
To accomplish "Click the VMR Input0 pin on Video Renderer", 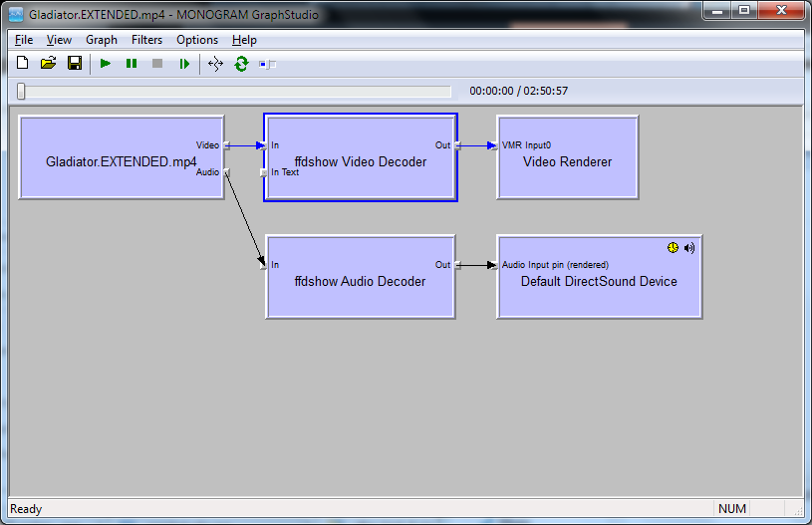I will [494, 145].
